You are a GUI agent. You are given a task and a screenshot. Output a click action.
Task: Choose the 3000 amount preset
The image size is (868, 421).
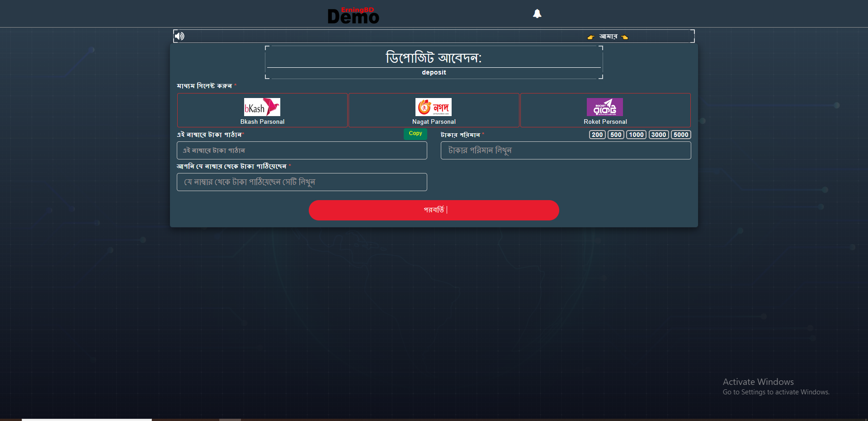tap(658, 135)
